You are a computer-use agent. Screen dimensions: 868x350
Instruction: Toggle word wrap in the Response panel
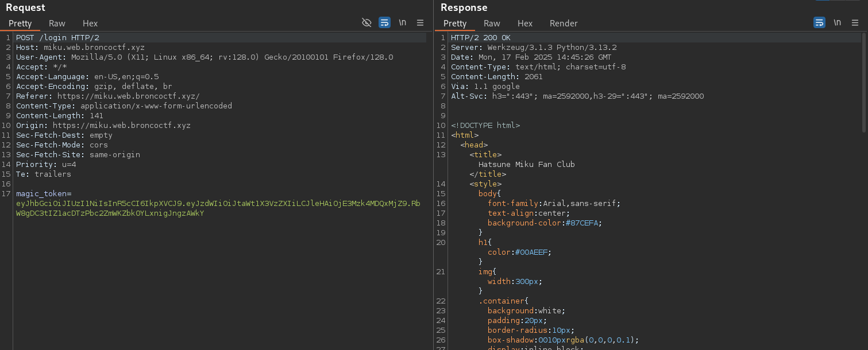coord(819,23)
